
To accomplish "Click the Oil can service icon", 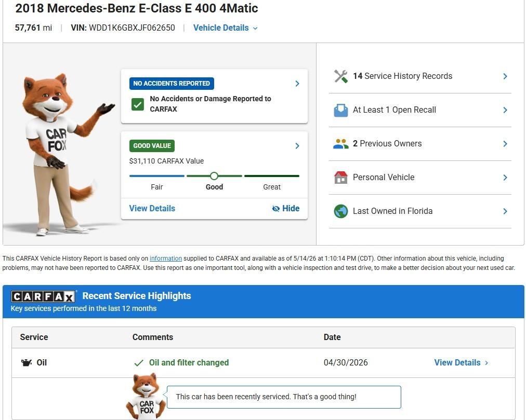I will [27, 363].
